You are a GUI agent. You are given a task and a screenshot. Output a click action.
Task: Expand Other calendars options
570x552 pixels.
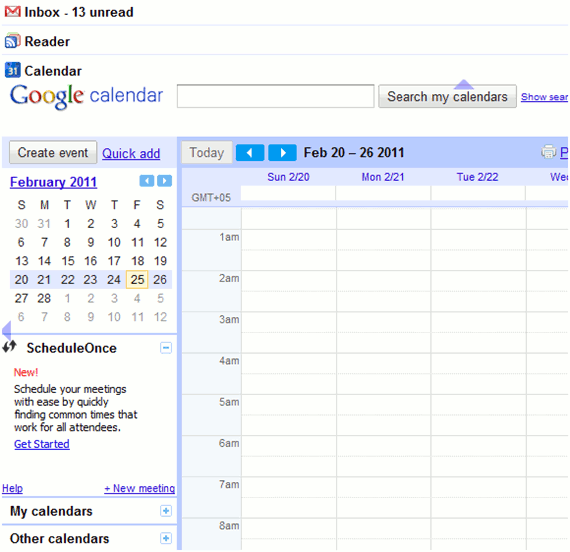pos(166,538)
